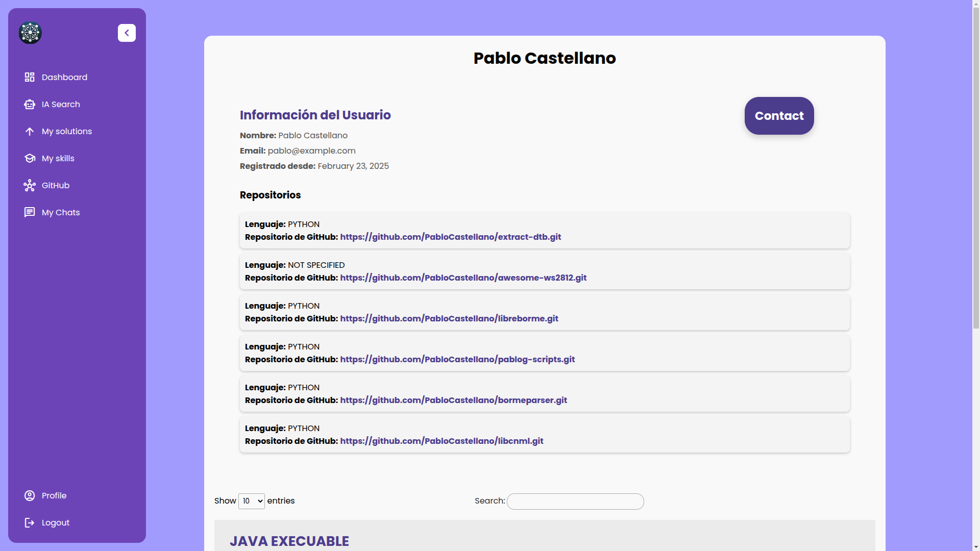Click the Profile user icon
The width and height of the screenshot is (980, 551).
30,496
